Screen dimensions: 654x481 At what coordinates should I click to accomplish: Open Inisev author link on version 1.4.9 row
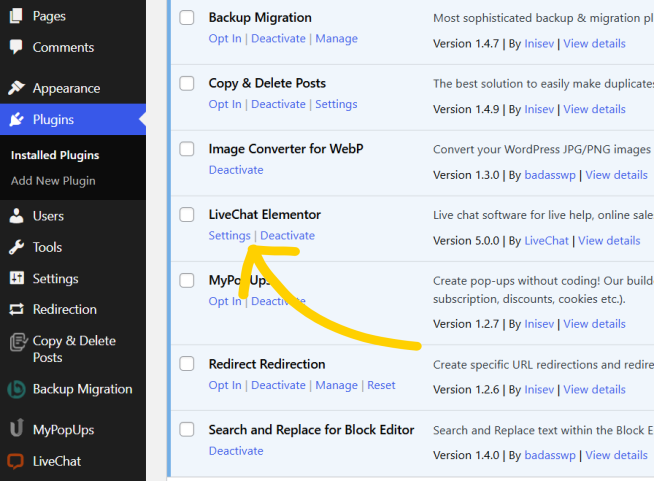click(539, 109)
